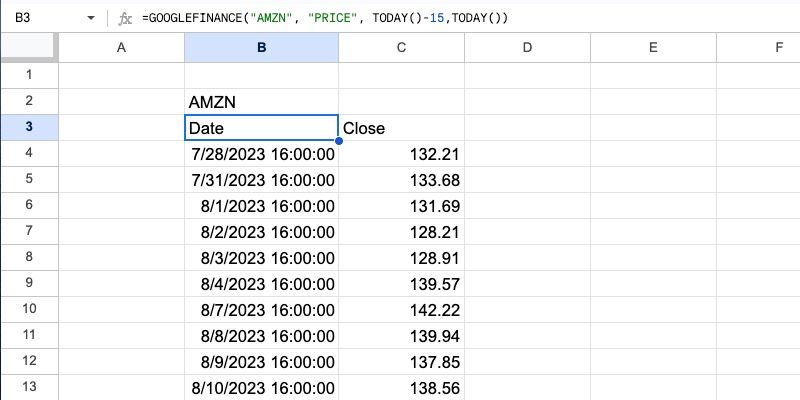The image size is (800, 400).
Task: Select column B header
Action: click(261, 47)
